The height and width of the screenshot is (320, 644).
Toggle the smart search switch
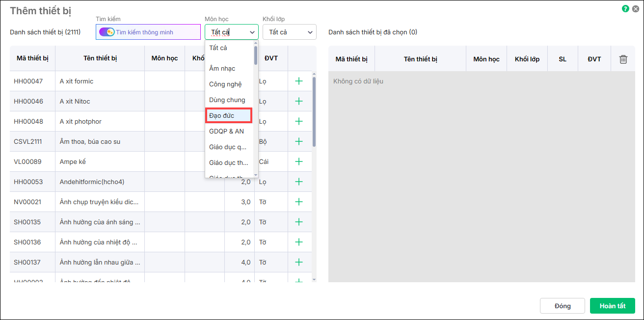pos(107,32)
